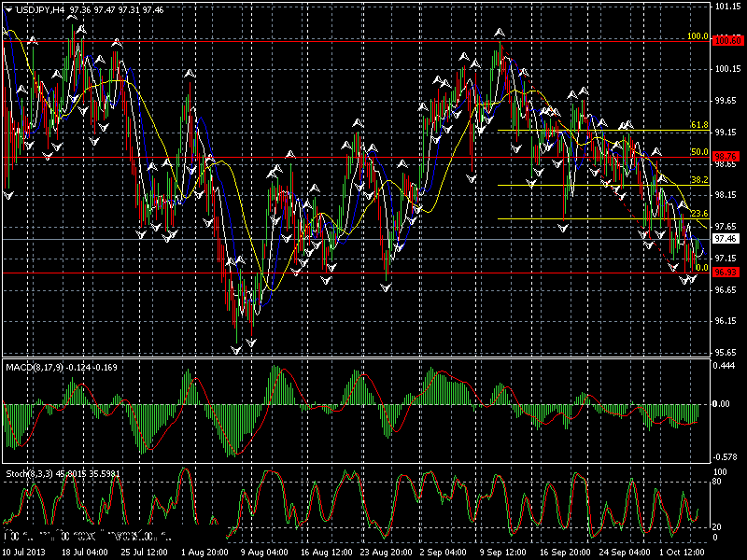The height and width of the screenshot is (560, 747).
Task: Click the current price 97.46 marker
Action: (x=726, y=239)
